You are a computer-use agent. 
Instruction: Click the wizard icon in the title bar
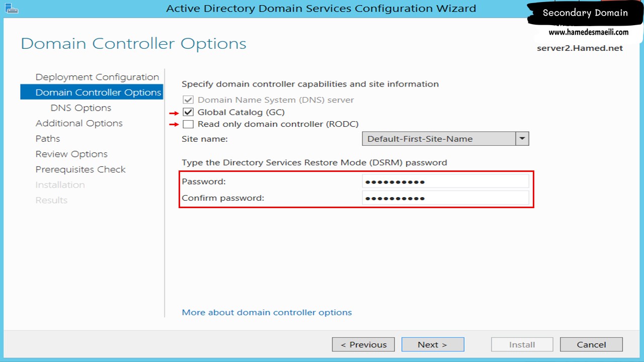[12, 8]
